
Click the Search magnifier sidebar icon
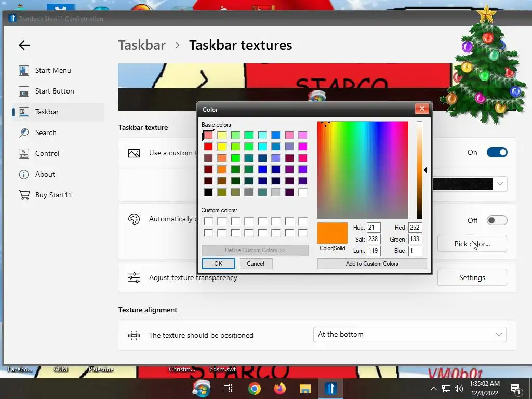[24, 132]
